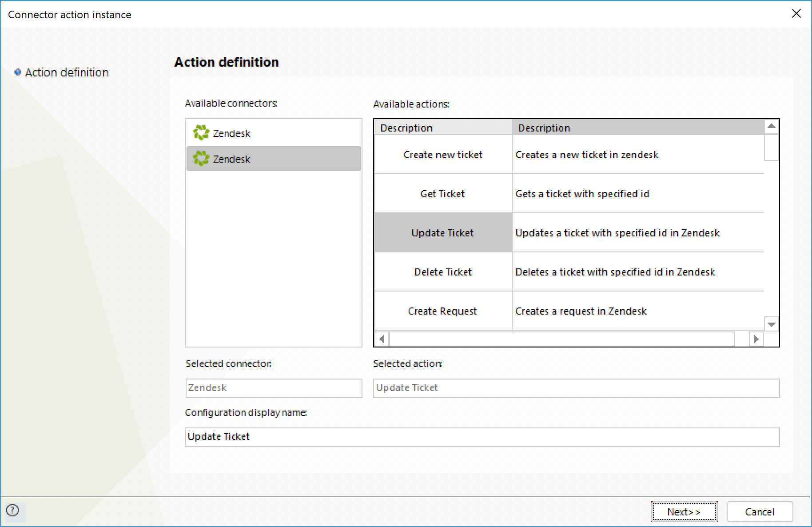The width and height of the screenshot is (812, 527).
Task: Open the Action definition step in the sidebar
Action: coord(67,72)
